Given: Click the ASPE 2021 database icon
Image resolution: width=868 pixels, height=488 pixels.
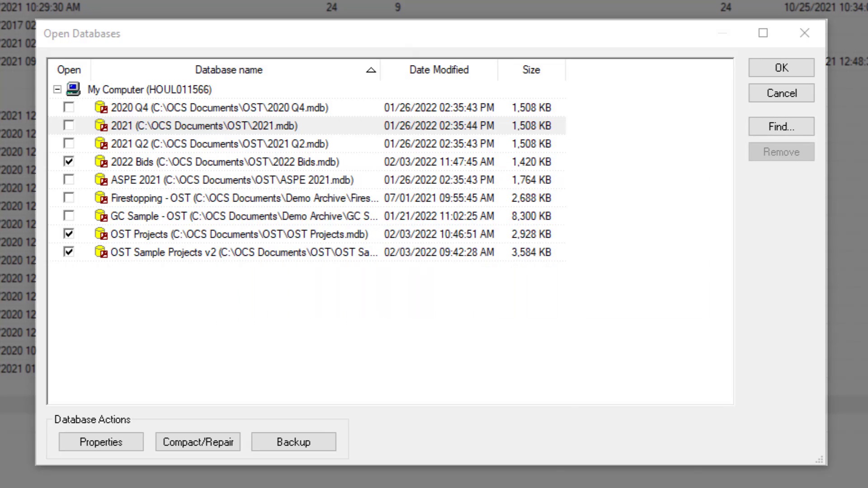Looking at the screenshot, I should (x=101, y=180).
